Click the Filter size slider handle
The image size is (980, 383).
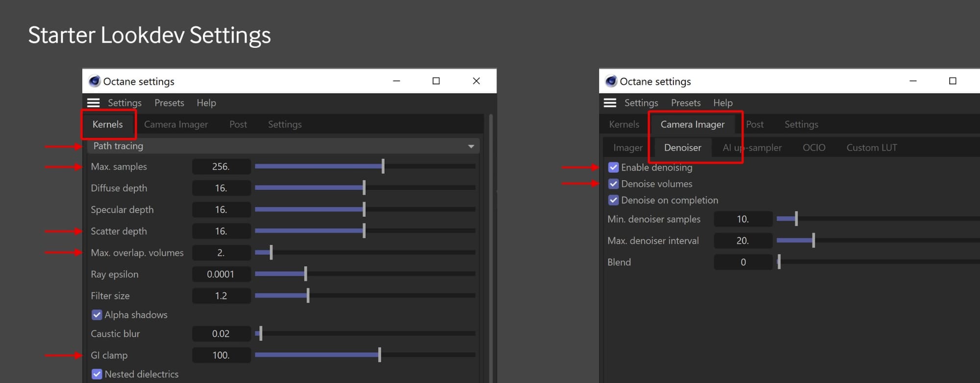pos(308,296)
